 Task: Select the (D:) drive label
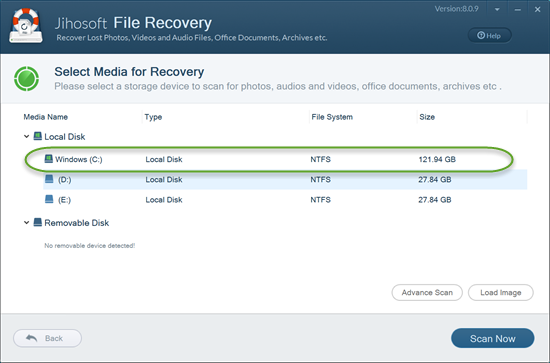[65, 180]
